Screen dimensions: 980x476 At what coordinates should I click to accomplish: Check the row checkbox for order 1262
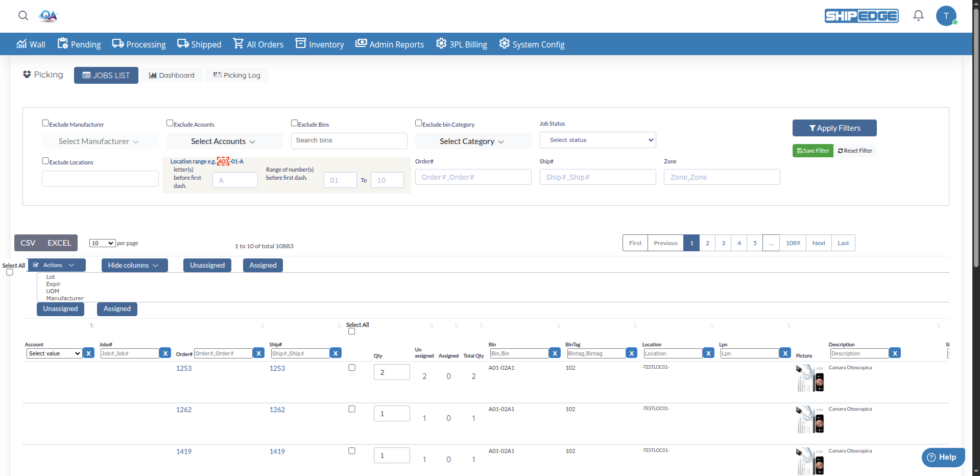tap(352, 409)
